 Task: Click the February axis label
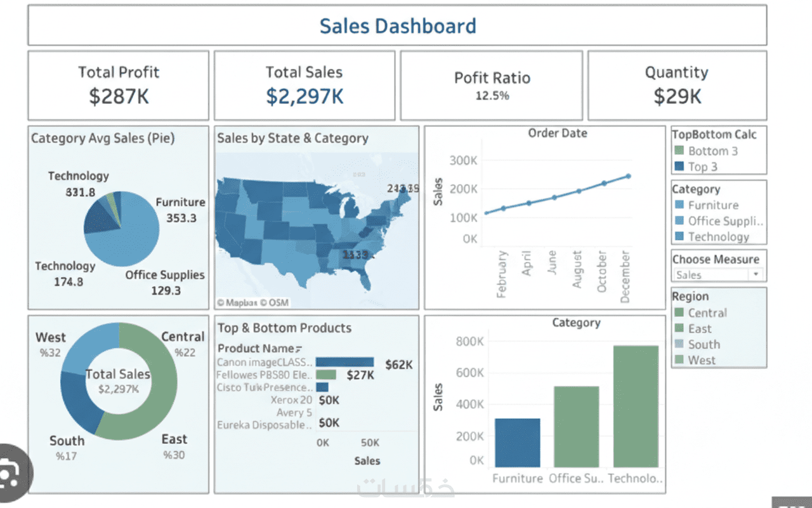tap(502, 274)
